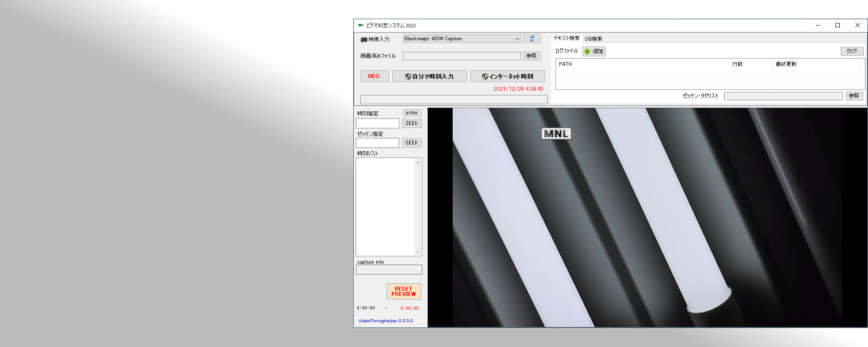Click the camera icon beside 映像入力

[364, 39]
